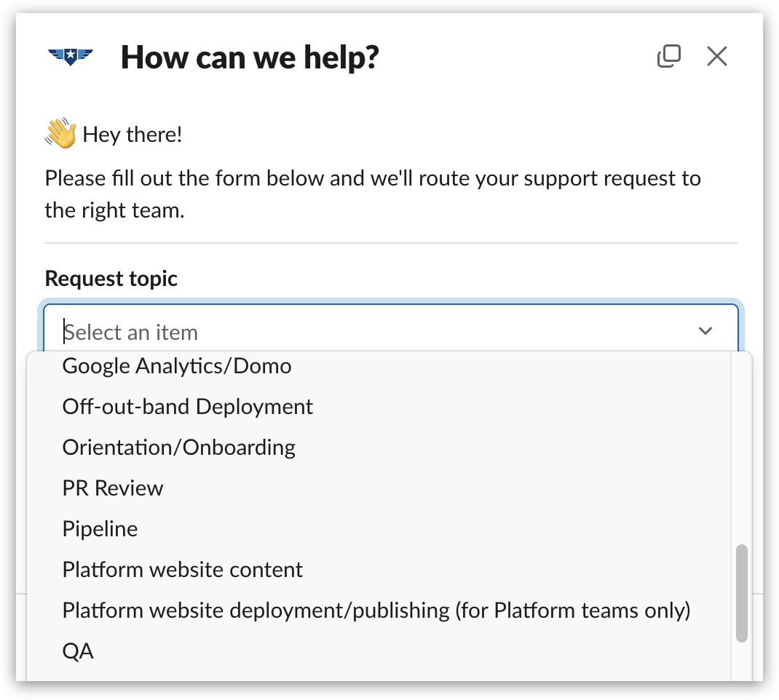The image size is (779, 700).
Task: Select Google Analytics/Domo option
Action: pos(177,366)
